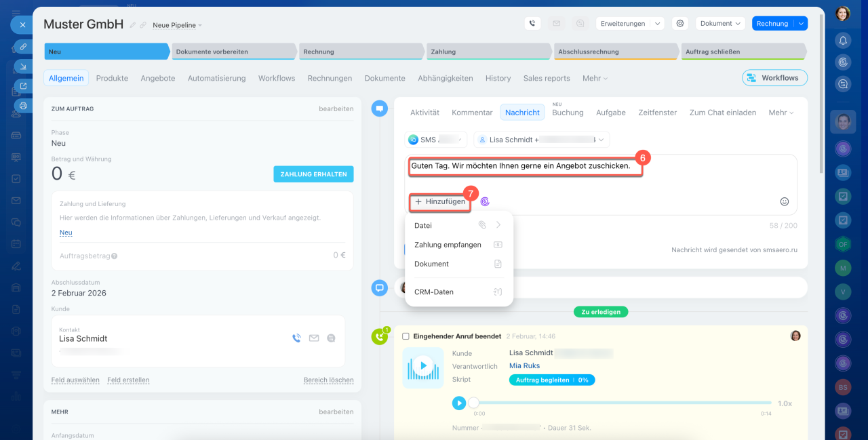
Task: Open the SMS sender dropdown
Action: click(x=436, y=140)
